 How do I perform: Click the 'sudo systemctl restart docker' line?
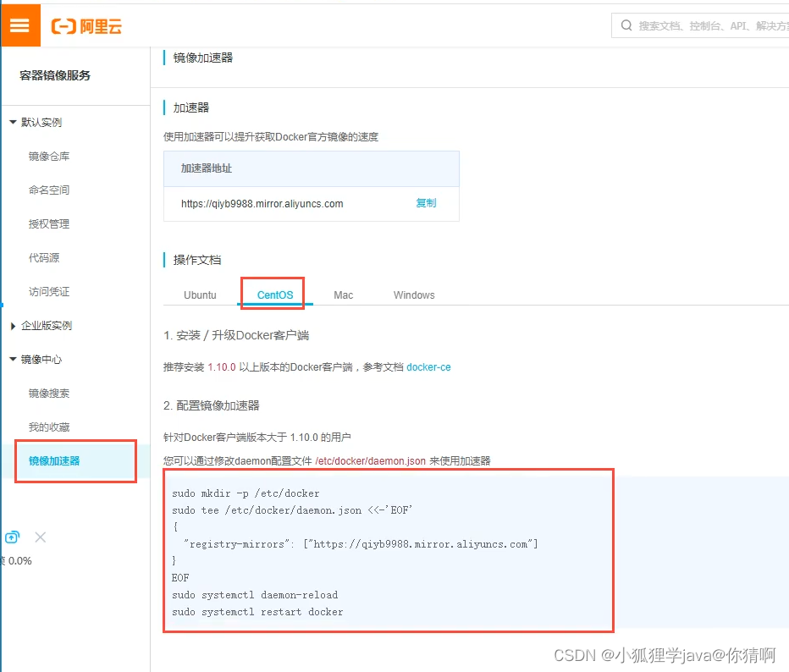pyautogui.click(x=257, y=612)
